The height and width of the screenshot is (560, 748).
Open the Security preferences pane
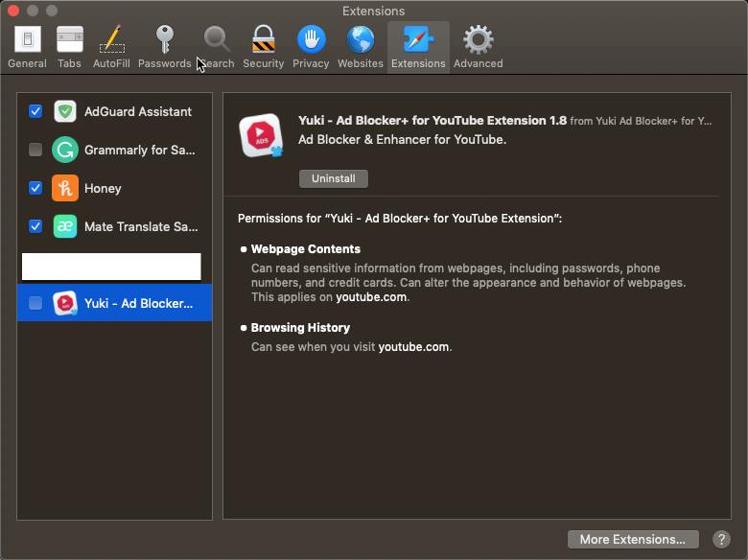(263, 47)
